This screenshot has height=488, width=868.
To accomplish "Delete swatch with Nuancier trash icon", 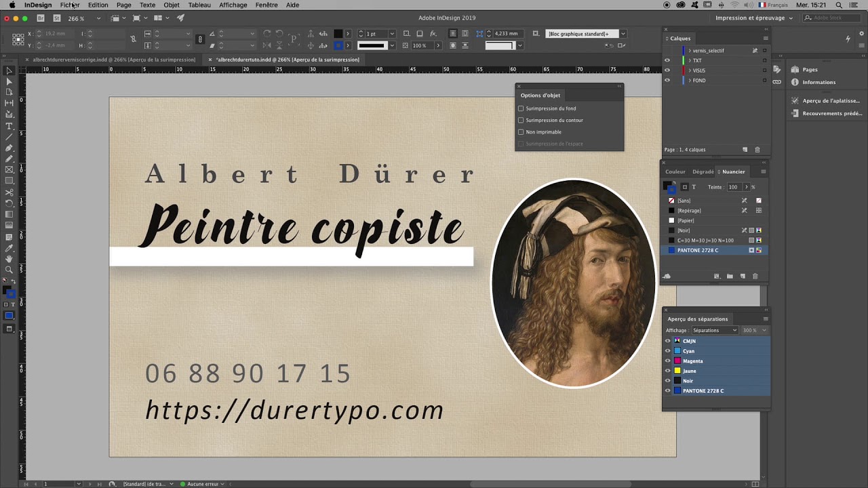I will coord(755,277).
